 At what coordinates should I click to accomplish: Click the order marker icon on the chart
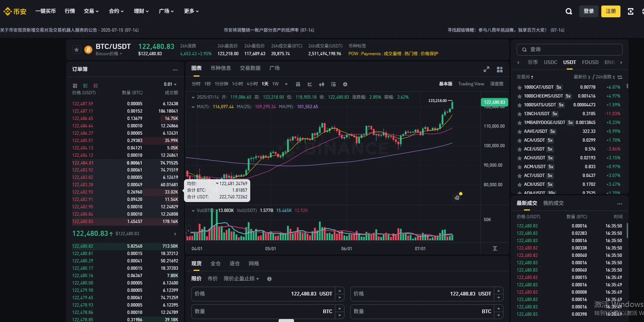tap(457, 198)
